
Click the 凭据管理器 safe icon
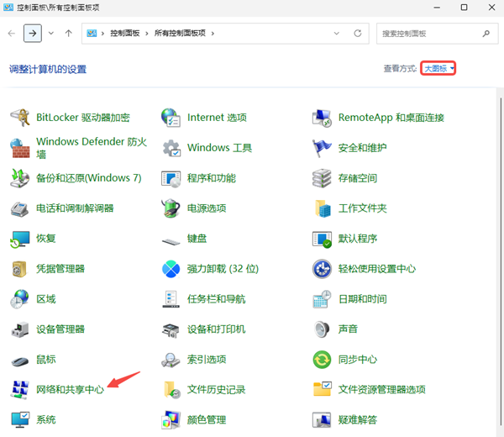(20, 269)
